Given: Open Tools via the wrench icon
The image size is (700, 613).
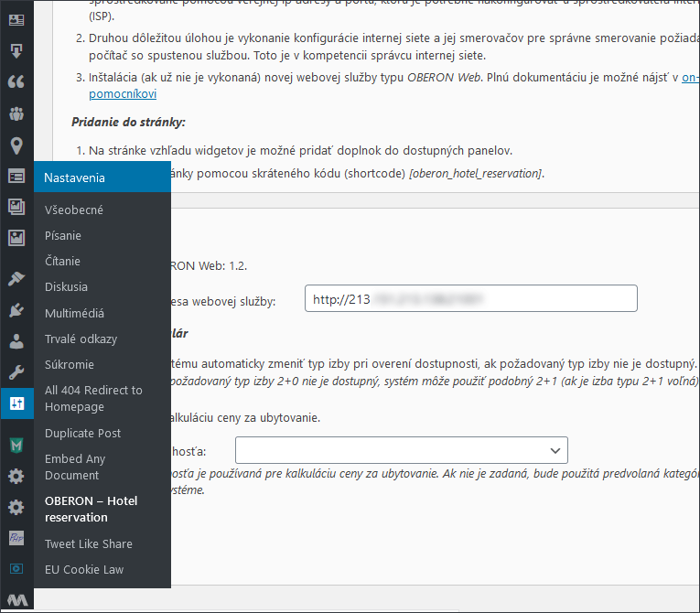Looking at the screenshot, I should [16, 372].
